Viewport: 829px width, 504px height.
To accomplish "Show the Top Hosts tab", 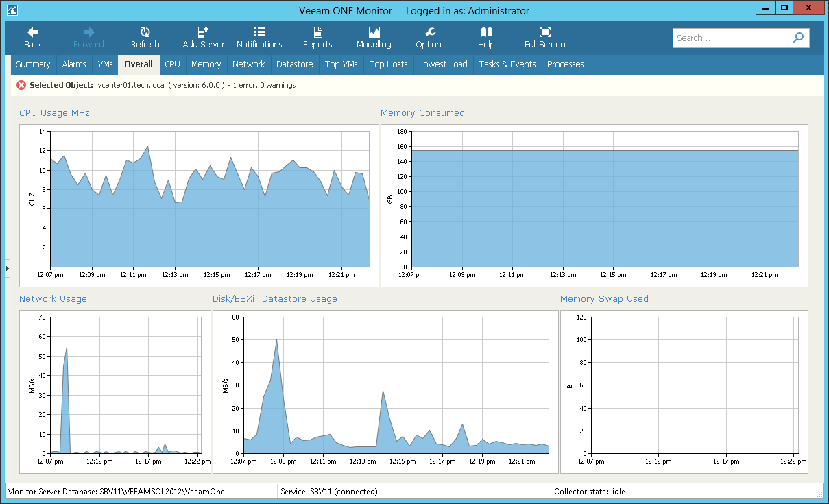I will click(x=389, y=64).
